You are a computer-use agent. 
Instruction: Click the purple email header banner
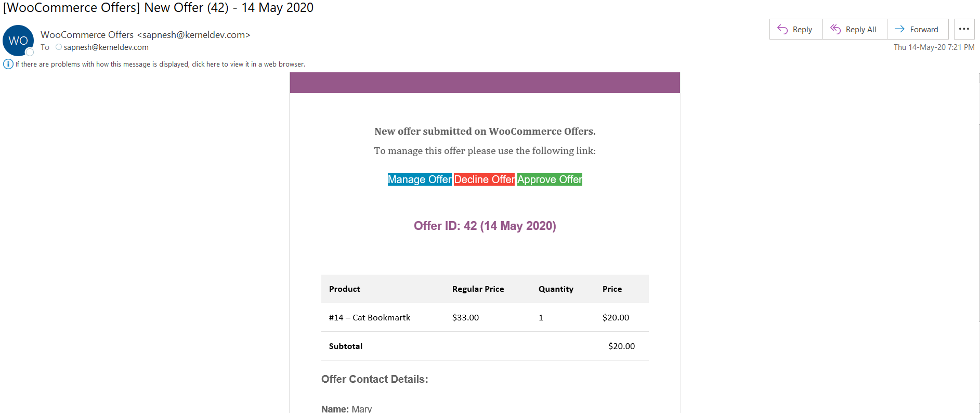point(485,83)
